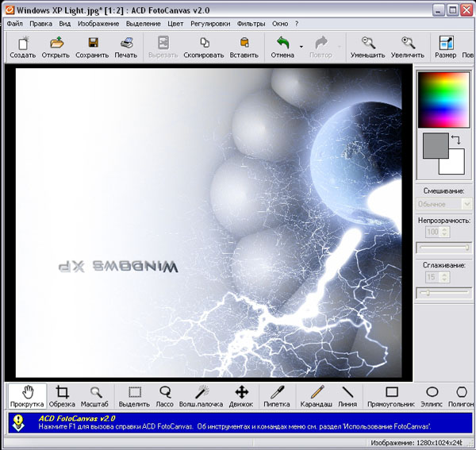
Task: Open the Цвет menu
Action: tap(175, 24)
